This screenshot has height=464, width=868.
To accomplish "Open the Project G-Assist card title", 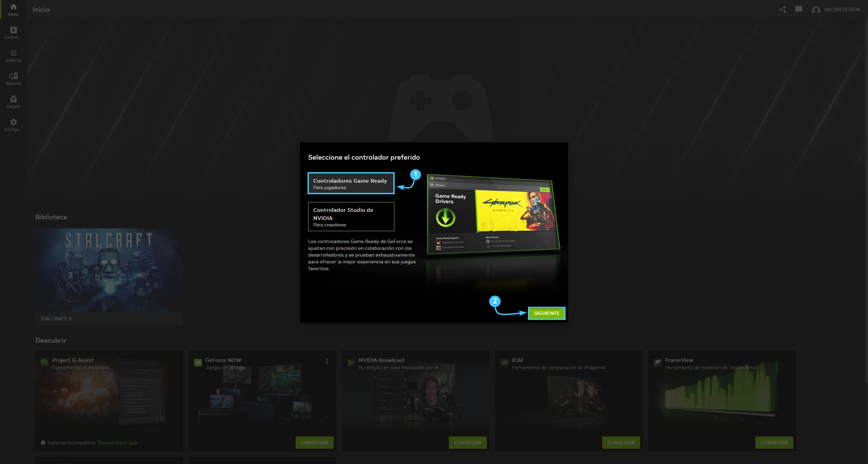I will (73, 360).
